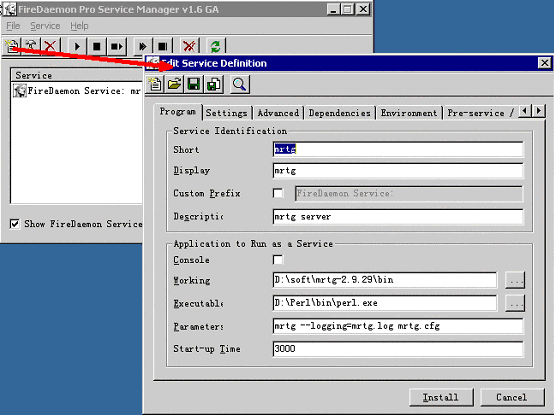Switch to the Settings tab
554x415 pixels.
(x=226, y=113)
